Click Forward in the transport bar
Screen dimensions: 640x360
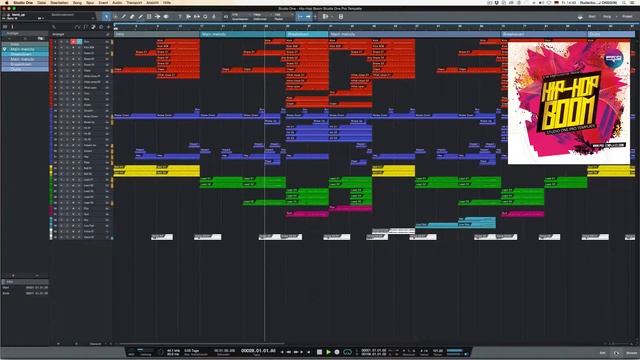(x=296, y=352)
